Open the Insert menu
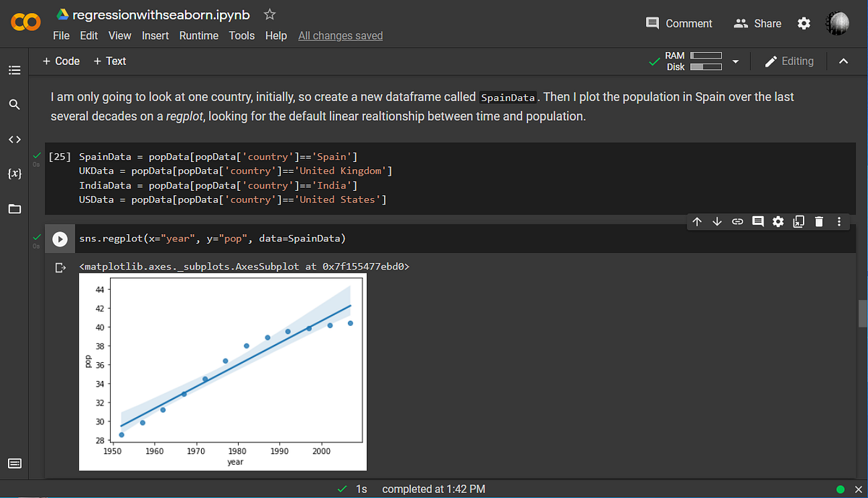This screenshot has width=868, height=498. point(156,35)
